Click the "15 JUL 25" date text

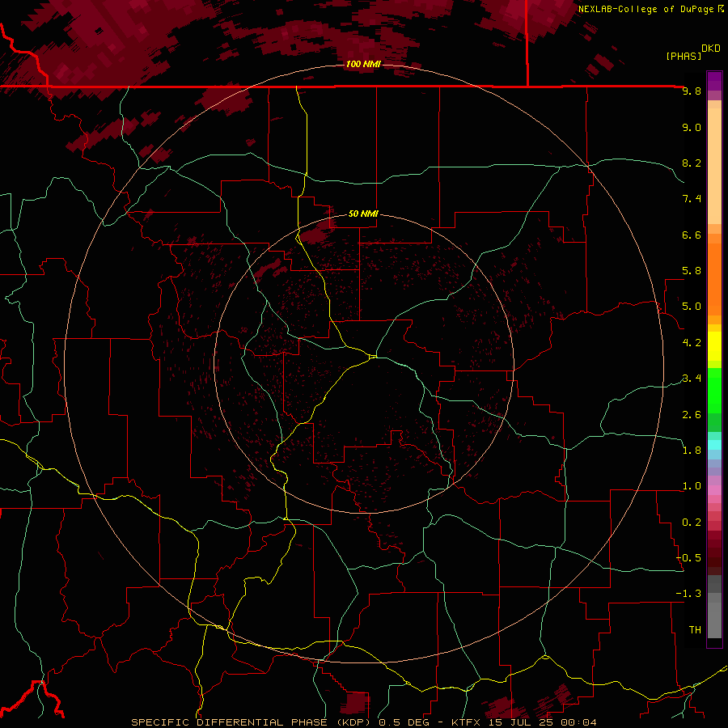click(523, 722)
